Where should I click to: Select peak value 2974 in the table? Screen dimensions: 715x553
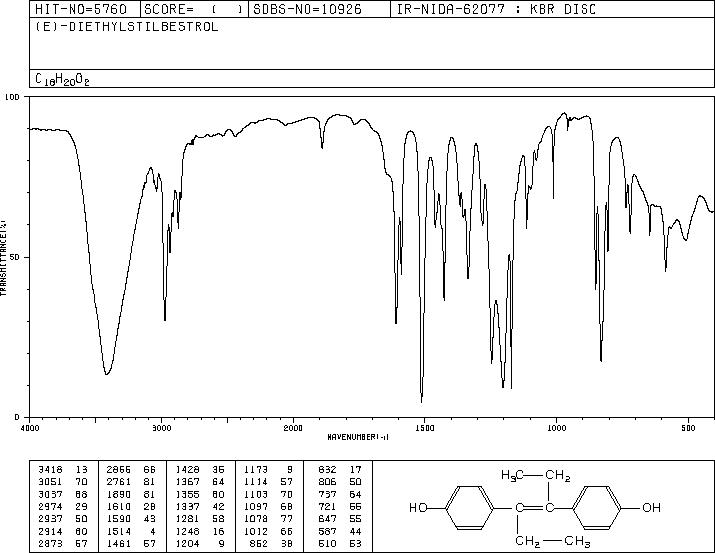(50, 506)
